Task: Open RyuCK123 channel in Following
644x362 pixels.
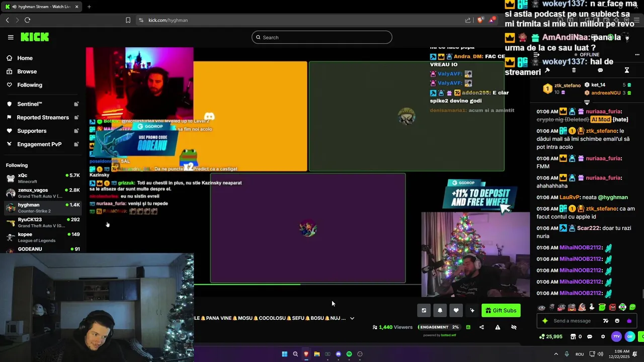Action: point(43,222)
